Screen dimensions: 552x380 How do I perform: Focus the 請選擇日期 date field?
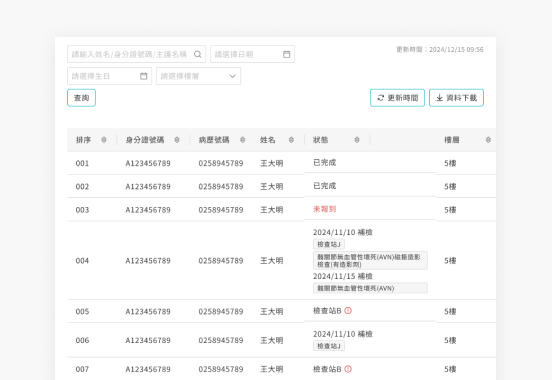tap(252, 54)
